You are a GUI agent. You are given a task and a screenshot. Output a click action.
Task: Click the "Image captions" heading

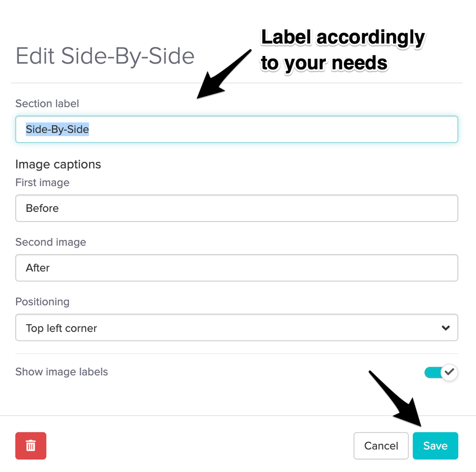[x=58, y=164]
